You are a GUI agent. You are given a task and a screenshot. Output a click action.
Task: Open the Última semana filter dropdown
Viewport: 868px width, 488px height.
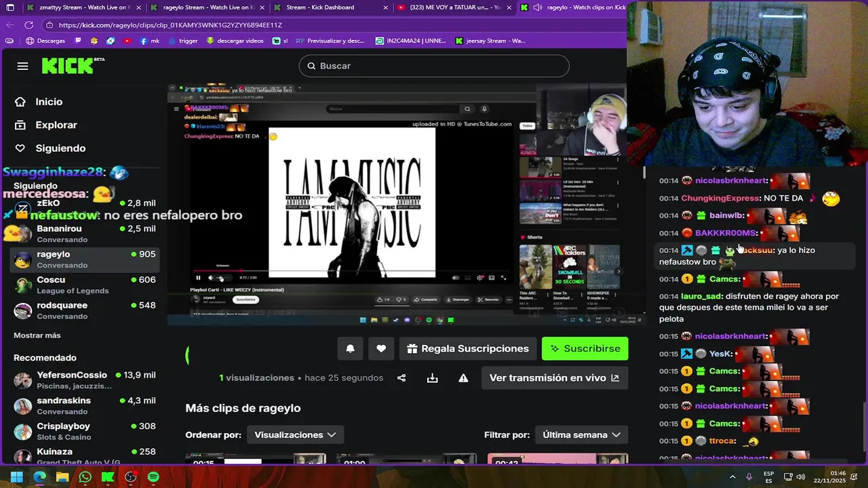(581, 434)
